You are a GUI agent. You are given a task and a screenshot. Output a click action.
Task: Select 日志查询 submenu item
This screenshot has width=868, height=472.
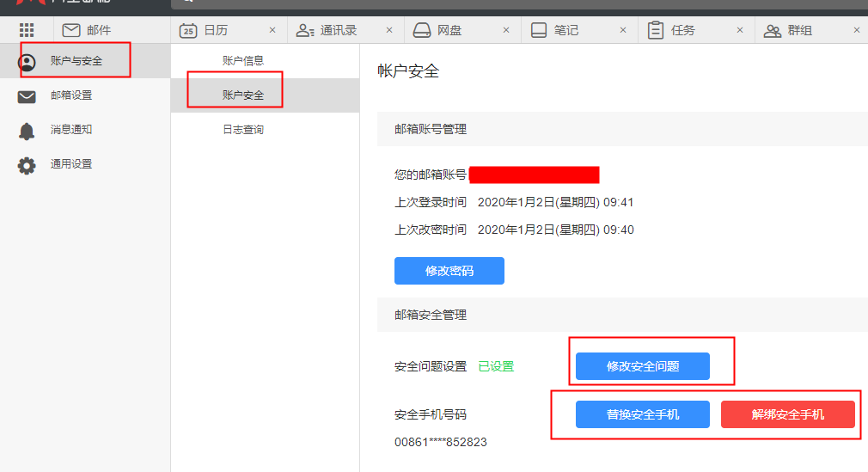pyautogui.click(x=243, y=130)
